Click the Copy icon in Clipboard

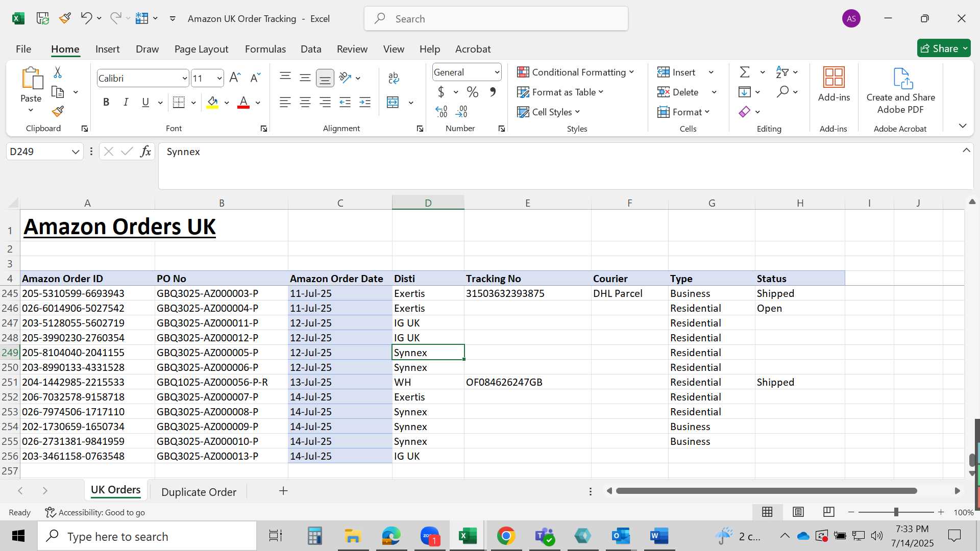tap(58, 92)
